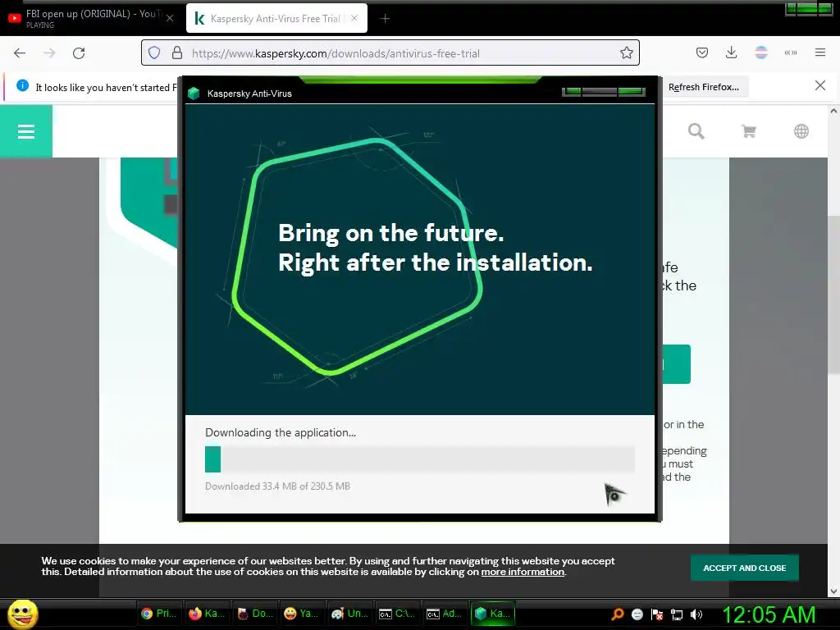Switch to the Firefox 'Ka...' taskbar item
Viewport: 840px width, 630px height.
coord(207,614)
